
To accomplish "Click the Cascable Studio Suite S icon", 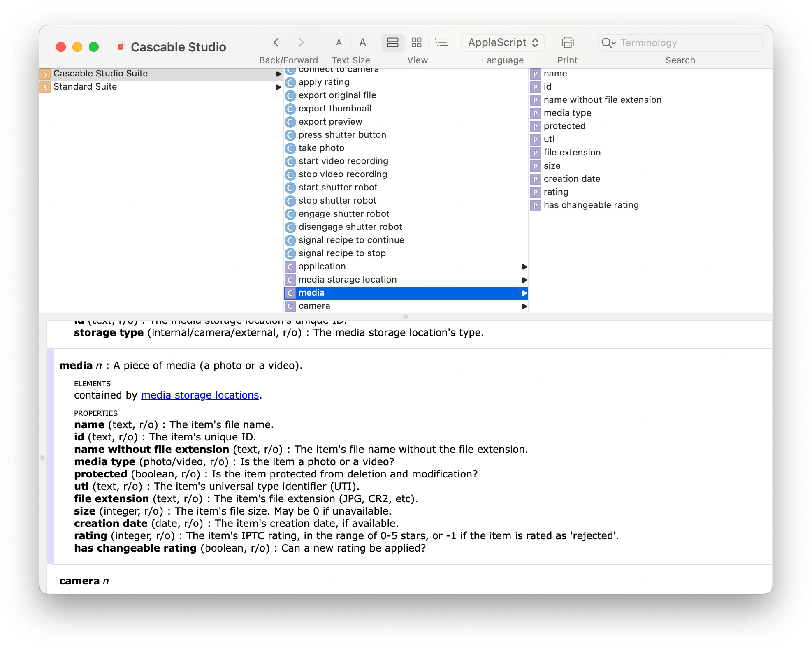I will [45, 74].
